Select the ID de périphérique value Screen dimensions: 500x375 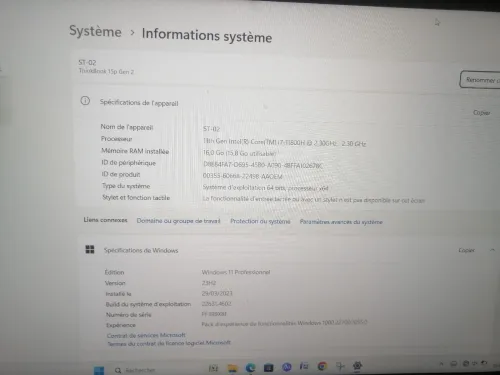pyautogui.click(x=263, y=165)
